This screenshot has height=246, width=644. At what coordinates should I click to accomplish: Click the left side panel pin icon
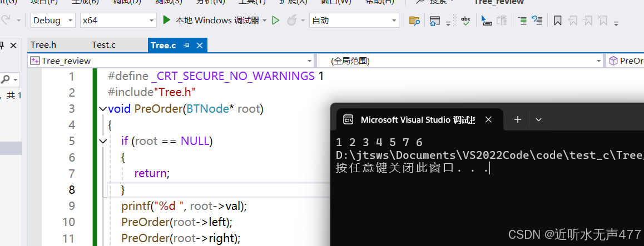1,45
